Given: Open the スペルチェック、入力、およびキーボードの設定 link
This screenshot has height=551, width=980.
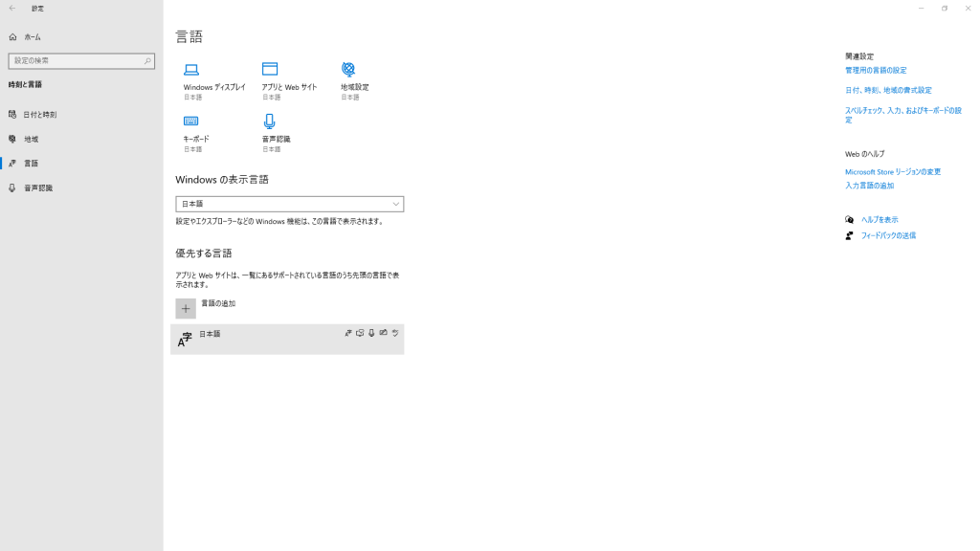Looking at the screenshot, I should coord(903,115).
